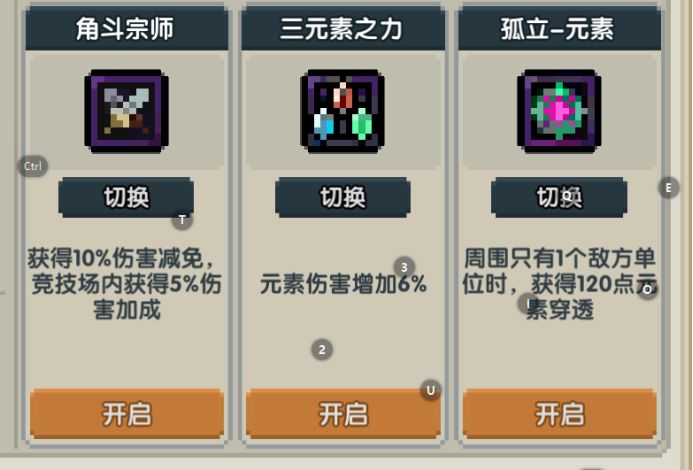Viewport: 693px width, 470px height.
Task: Click the O key hint badge
Action: (647, 290)
